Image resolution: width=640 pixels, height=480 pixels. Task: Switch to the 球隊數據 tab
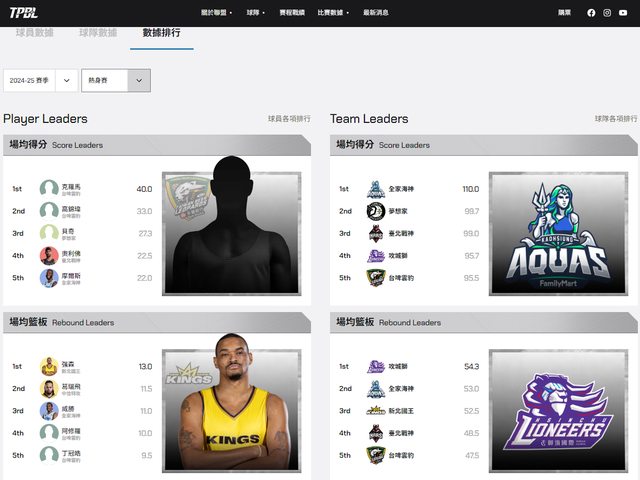98,33
